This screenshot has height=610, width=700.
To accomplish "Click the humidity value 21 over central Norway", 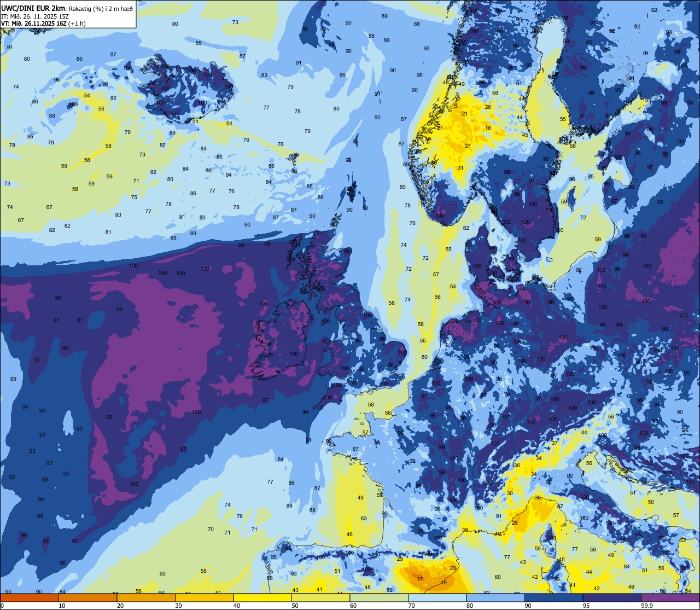I will (465, 113).
